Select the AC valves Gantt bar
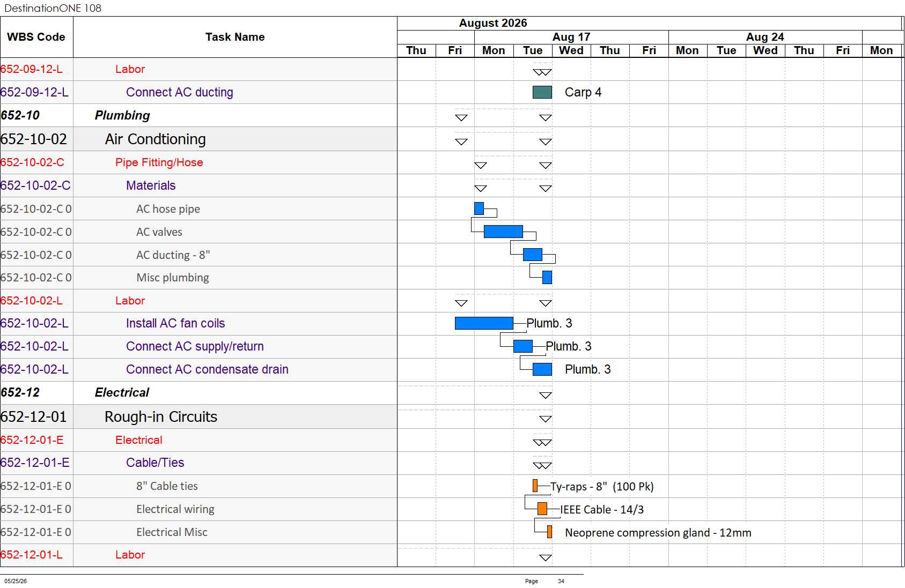Image resolution: width=905 pixels, height=588 pixels. [x=503, y=232]
